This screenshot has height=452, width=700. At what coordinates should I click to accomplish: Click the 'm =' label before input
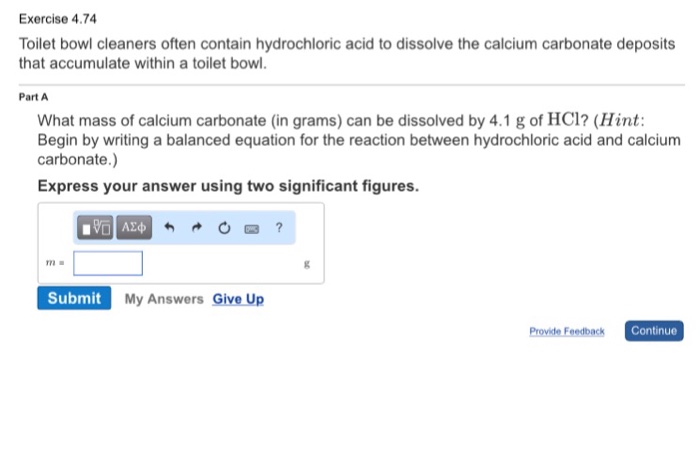[55, 263]
